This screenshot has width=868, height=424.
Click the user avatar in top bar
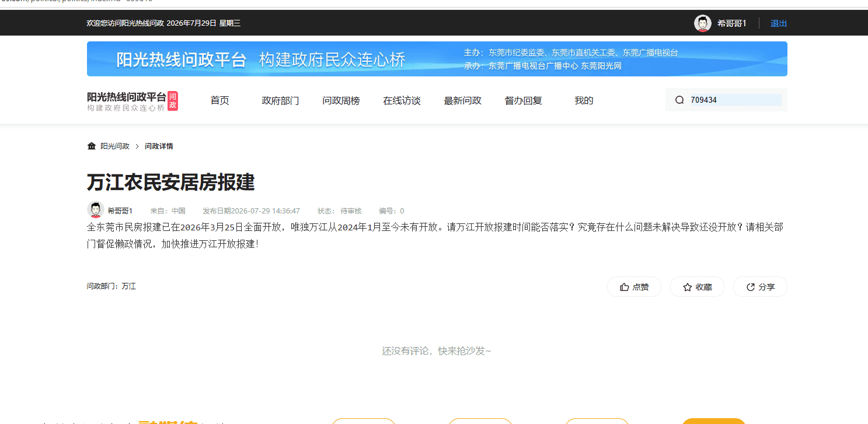coord(702,23)
